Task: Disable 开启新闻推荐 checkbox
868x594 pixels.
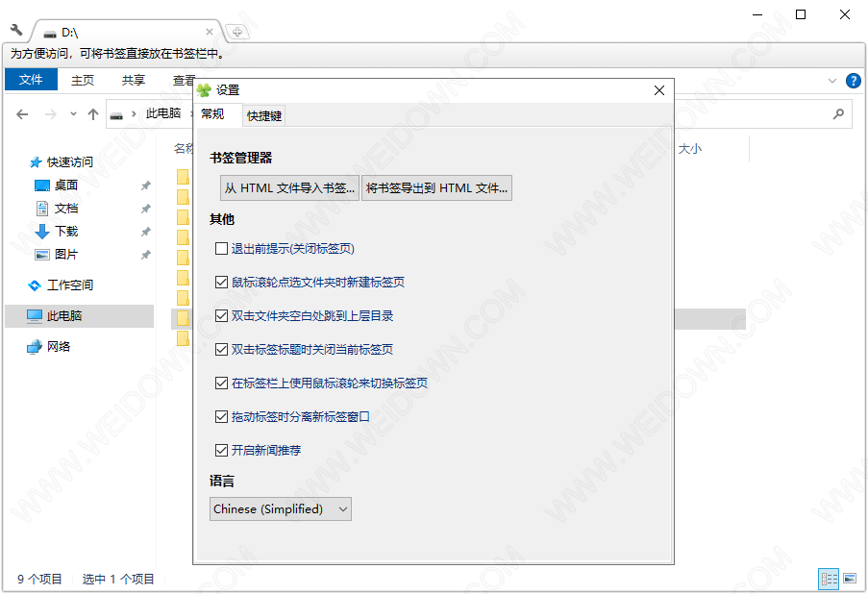Action: click(221, 450)
